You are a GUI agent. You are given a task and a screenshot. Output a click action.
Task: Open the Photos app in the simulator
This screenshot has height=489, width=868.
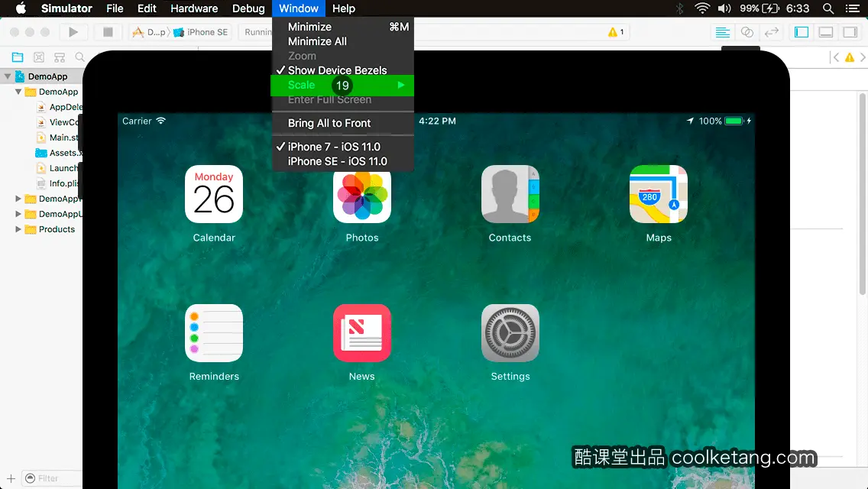pos(362,194)
